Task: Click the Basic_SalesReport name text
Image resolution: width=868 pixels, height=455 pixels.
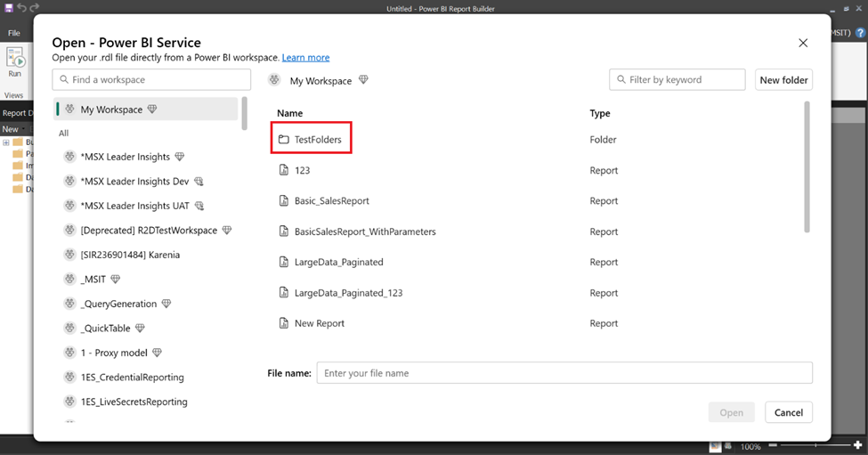Action: (x=331, y=200)
